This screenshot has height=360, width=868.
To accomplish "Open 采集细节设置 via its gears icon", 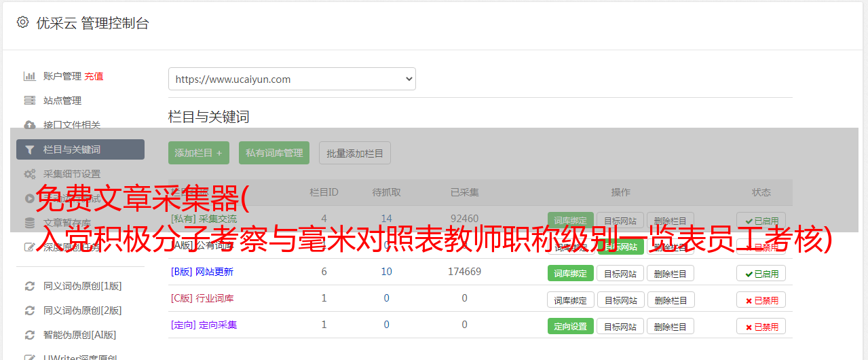I will [x=30, y=174].
